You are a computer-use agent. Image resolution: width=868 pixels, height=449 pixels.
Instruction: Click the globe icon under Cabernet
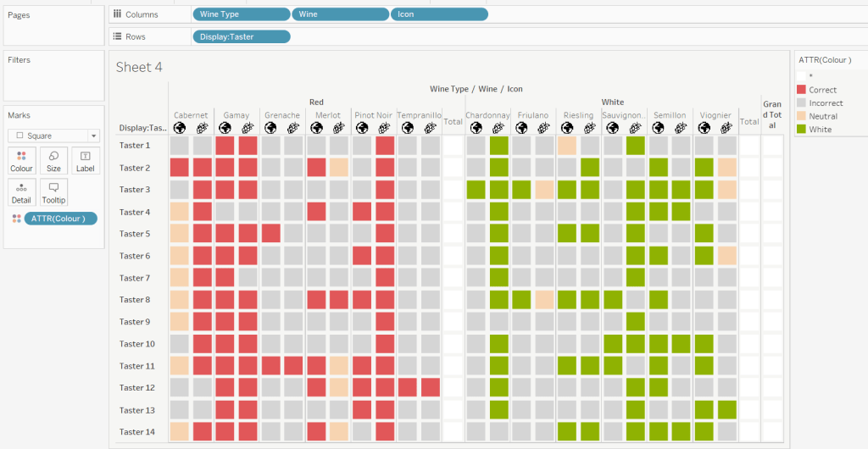click(x=179, y=128)
